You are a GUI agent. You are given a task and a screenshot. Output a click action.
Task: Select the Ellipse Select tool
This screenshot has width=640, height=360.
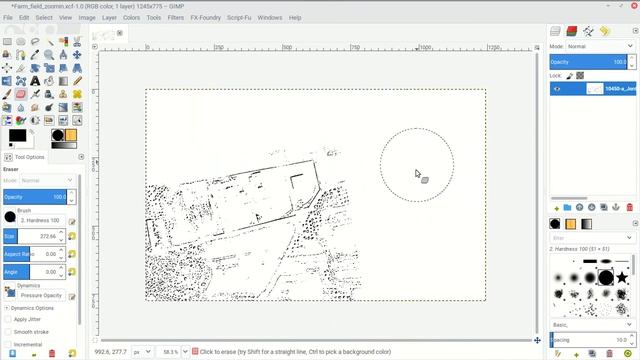[21, 42]
